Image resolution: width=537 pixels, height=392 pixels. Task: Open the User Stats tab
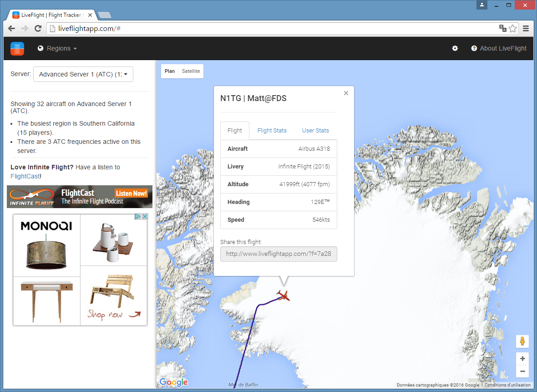[315, 131]
